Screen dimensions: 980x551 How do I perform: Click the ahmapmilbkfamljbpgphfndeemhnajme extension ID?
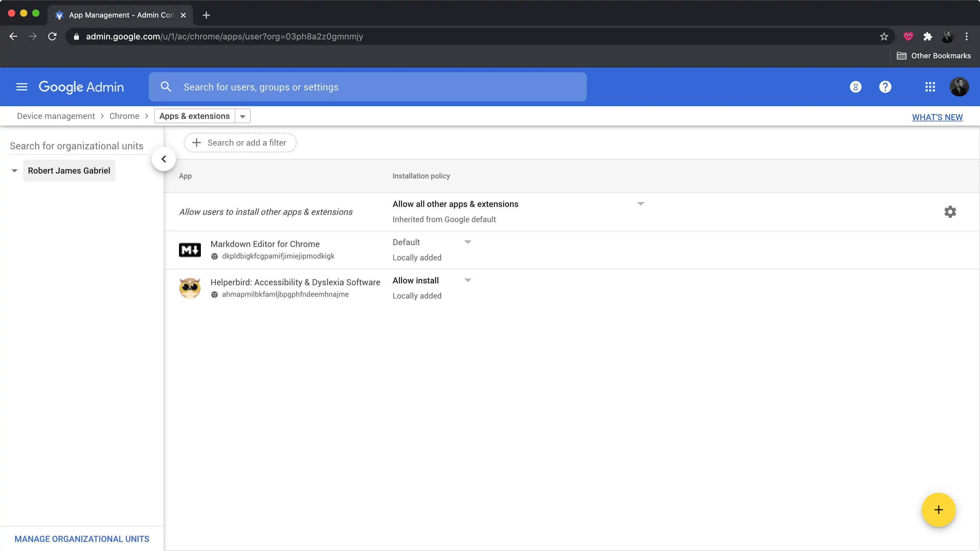pos(285,294)
